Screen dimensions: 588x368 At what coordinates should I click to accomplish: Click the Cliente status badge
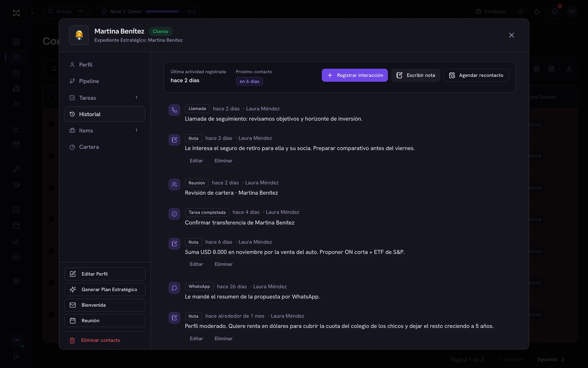point(160,31)
